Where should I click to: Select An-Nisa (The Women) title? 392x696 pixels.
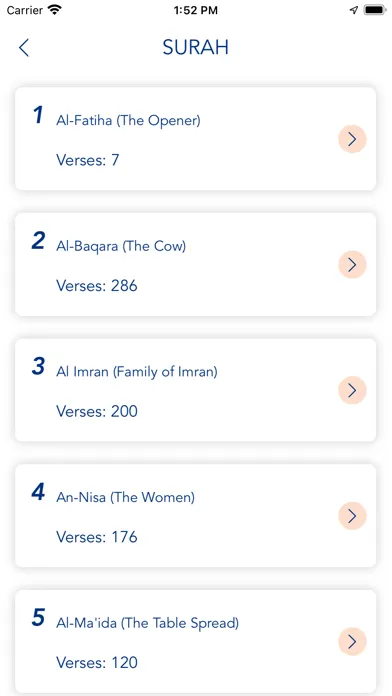[x=125, y=498]
